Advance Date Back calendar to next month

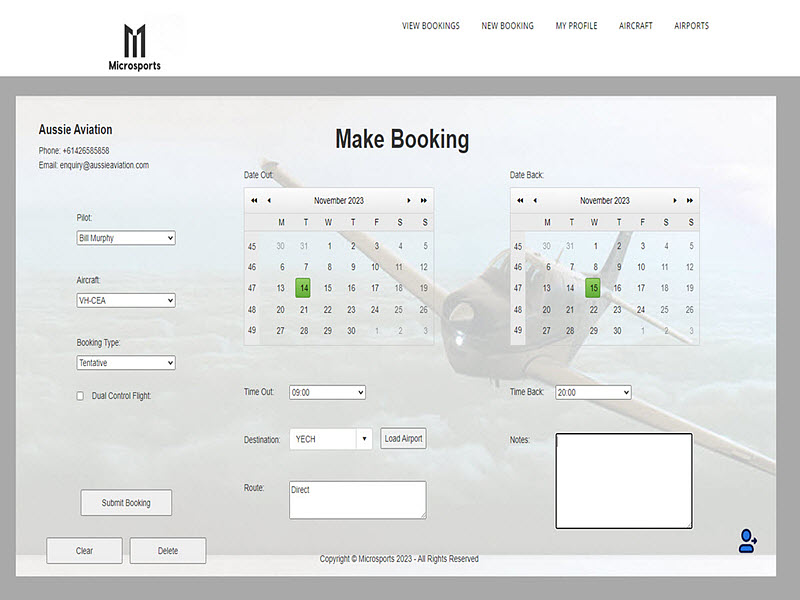[673, 200]
